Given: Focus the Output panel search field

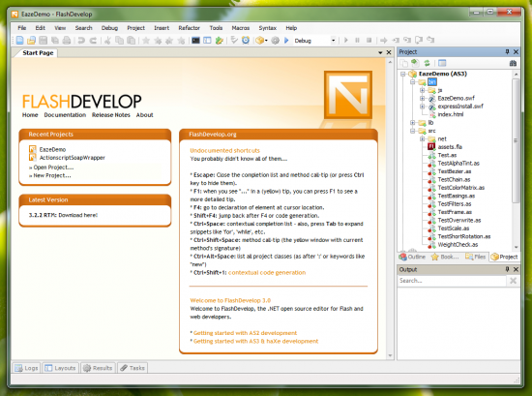Looking at the screenshot, I should 452,281.
